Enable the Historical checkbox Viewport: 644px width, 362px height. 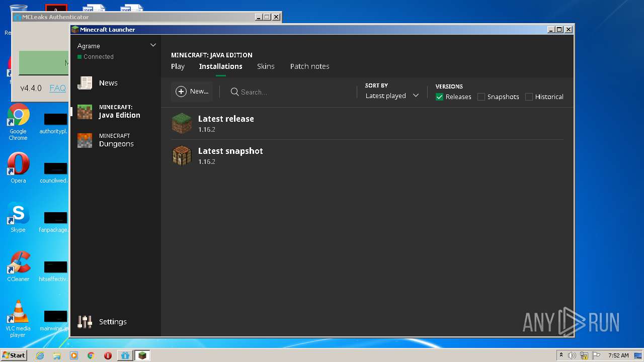coord(529,97)
